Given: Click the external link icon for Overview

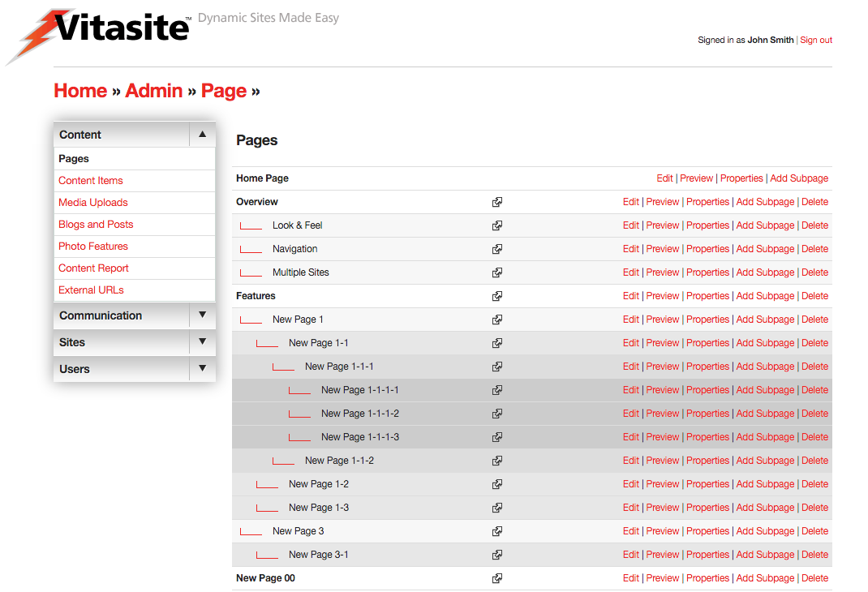Looking at the screenshot, I should (x=497, y=202).
